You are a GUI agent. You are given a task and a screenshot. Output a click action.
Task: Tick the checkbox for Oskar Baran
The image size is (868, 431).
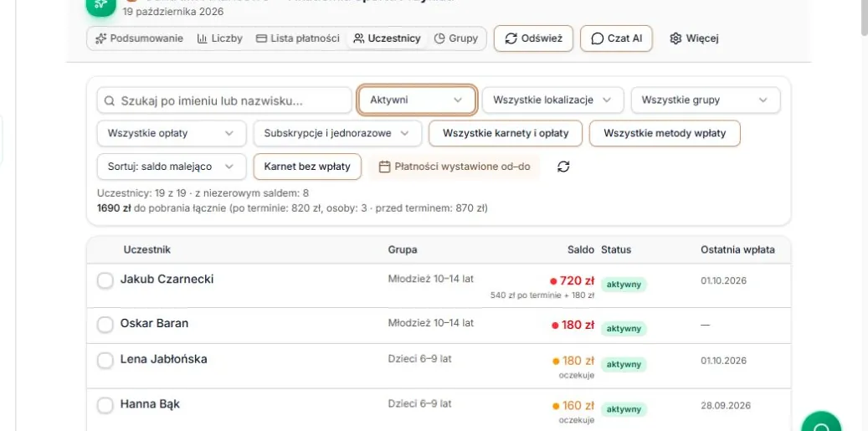coord(105,325)
